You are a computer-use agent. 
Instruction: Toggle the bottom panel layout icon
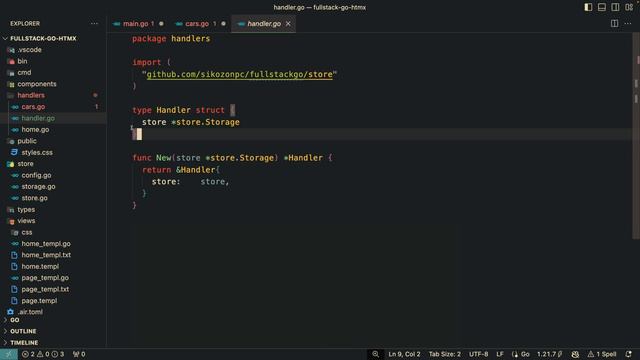[602, 7]
